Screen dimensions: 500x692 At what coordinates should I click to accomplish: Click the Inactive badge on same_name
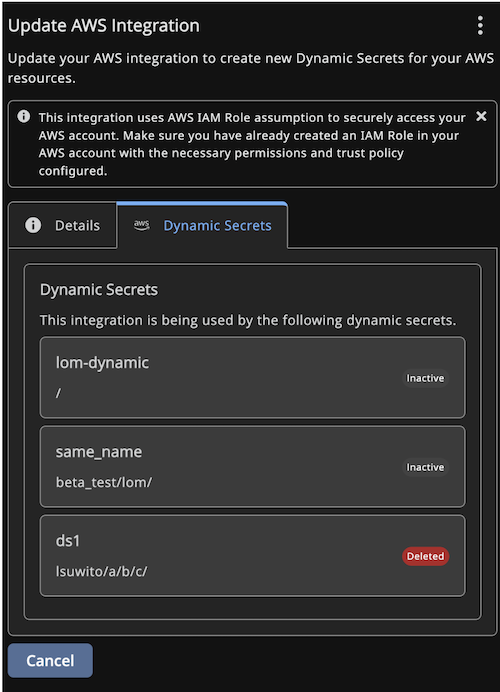coord(425,467)
